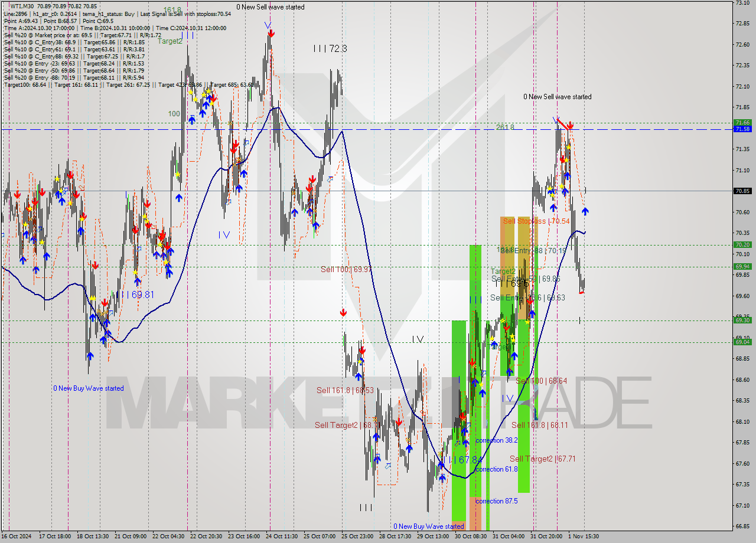This screenshot has height=543, width=756.
Task: Select the 'Sell 100 | 69.91' label
Action: click(x=346, y=269)
